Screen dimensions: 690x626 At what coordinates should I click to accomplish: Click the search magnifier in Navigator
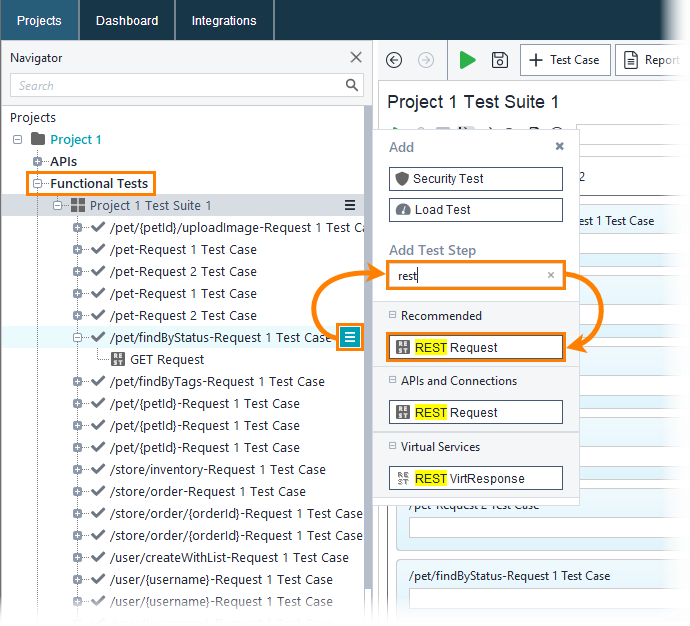(352, 85)
